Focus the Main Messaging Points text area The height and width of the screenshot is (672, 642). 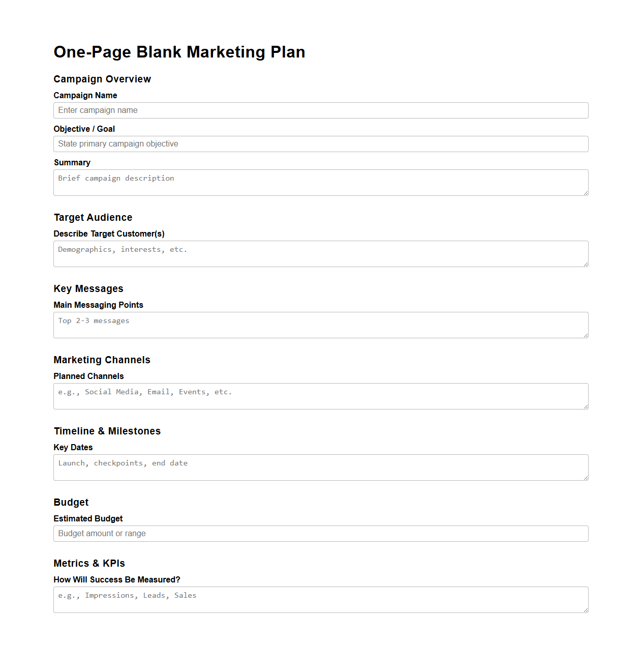pyautogui.click(x=320, y=325)
